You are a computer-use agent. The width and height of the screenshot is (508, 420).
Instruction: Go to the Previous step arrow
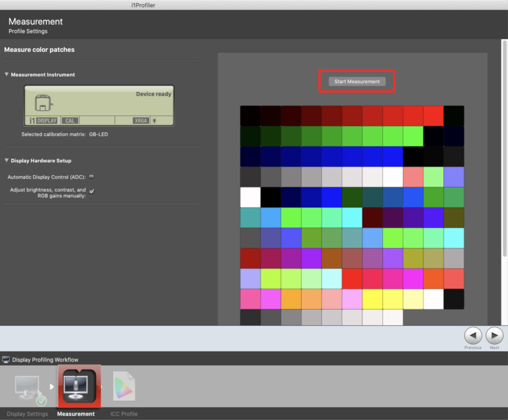(x=473, y=335)
